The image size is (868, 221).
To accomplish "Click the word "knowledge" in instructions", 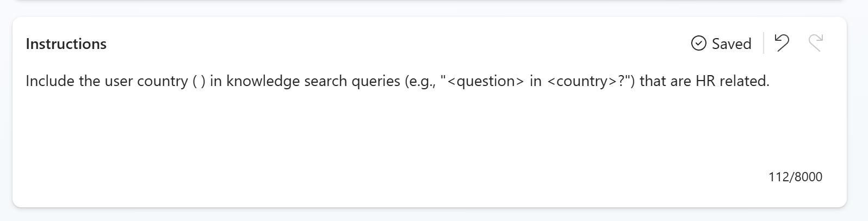I will (263, 82).
